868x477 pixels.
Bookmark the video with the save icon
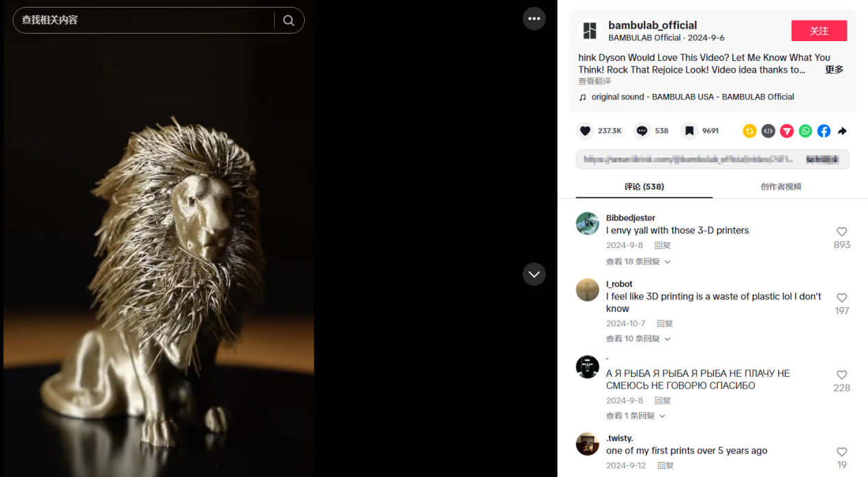[x=689, y=131]
